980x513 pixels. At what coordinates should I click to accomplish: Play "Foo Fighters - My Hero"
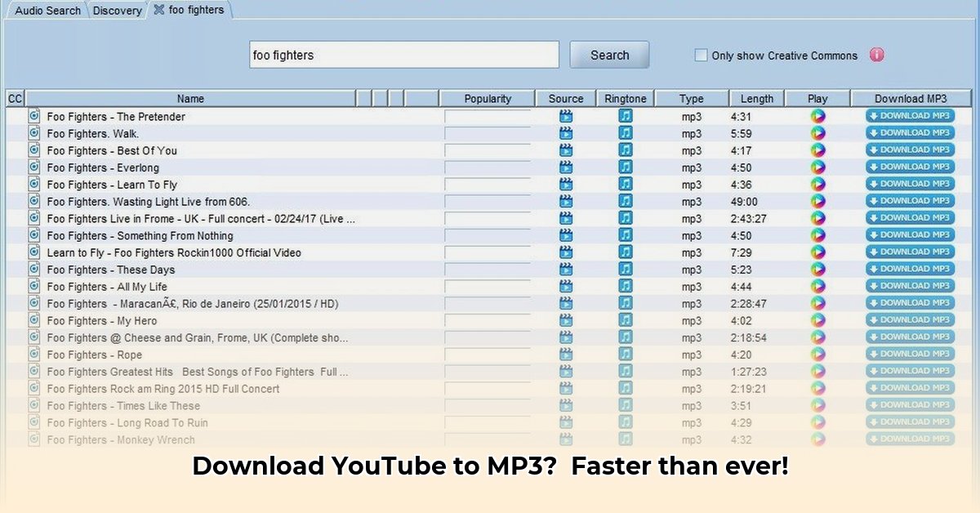click(817, 320)
